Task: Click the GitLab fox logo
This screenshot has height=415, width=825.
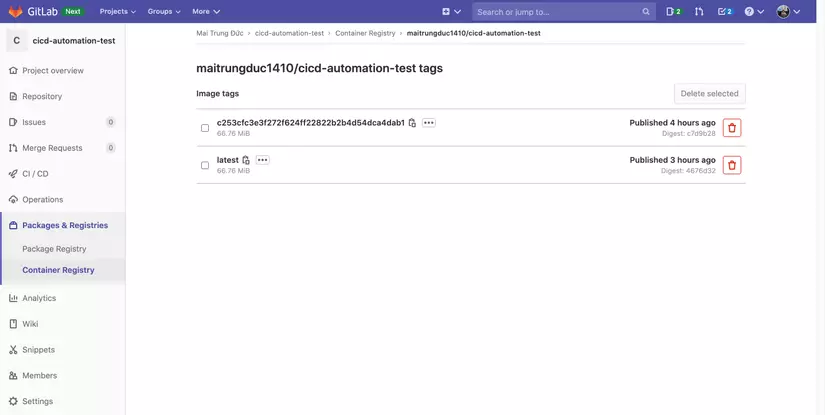Action: click(15, 11)
